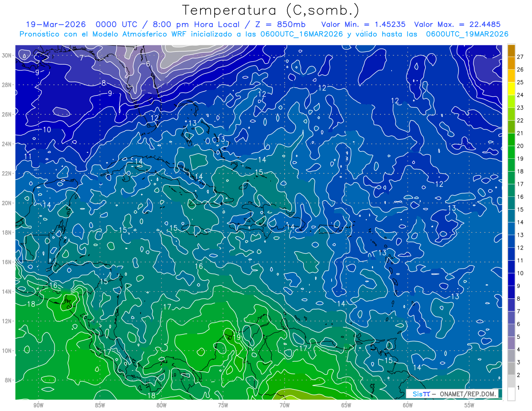Click the '60W' longitude axis label
The image size is (532, 411).
tap(408, 406)
